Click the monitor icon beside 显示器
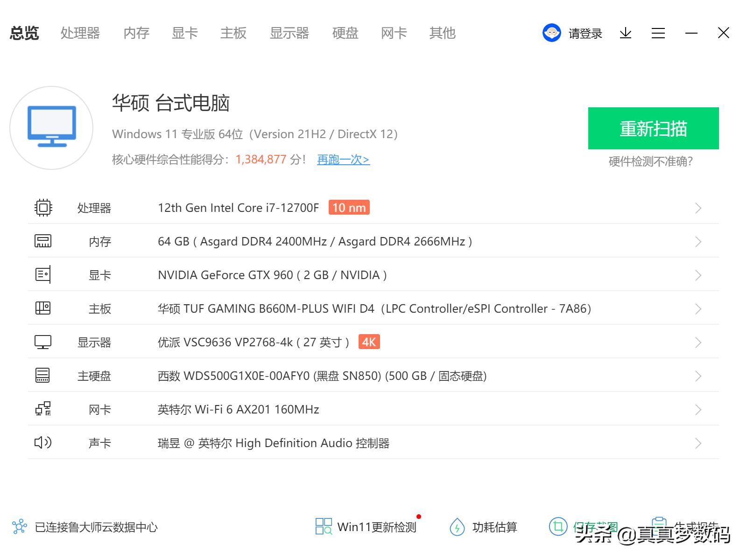The image size is (747, 560). point(42,342)
